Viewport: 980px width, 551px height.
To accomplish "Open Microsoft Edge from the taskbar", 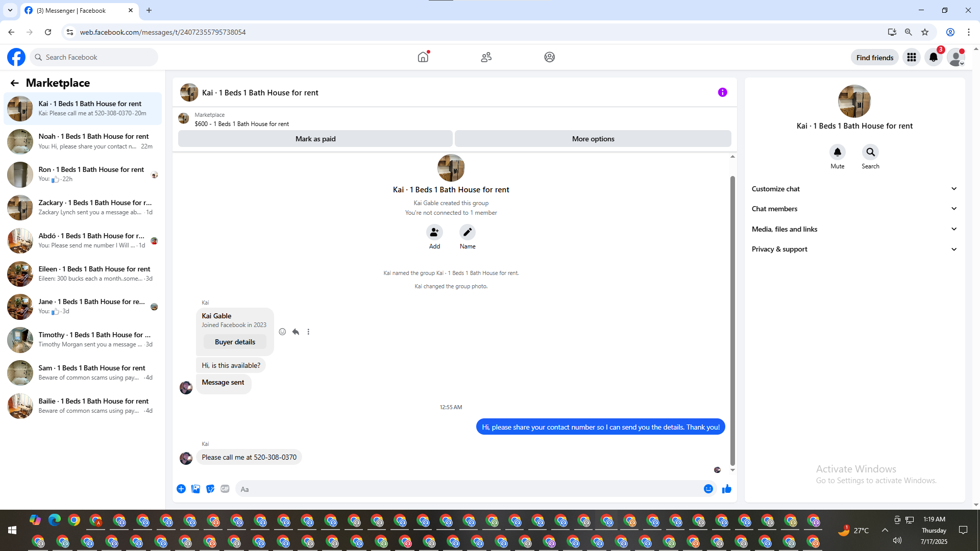I will (x=55, y=520).
